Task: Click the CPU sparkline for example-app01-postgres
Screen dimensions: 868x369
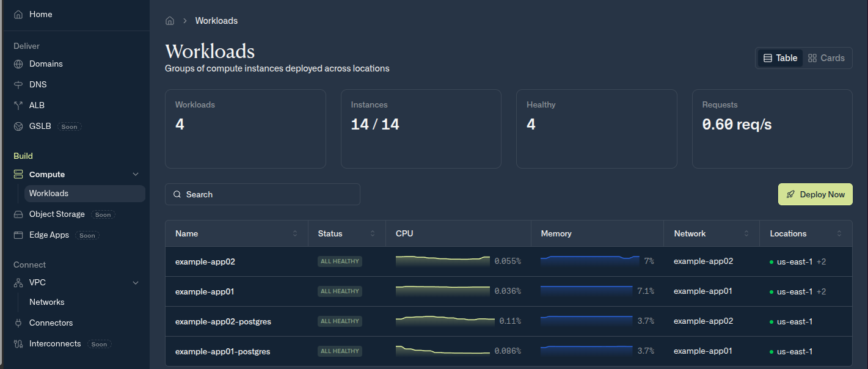Action: (x=443, y=351)
